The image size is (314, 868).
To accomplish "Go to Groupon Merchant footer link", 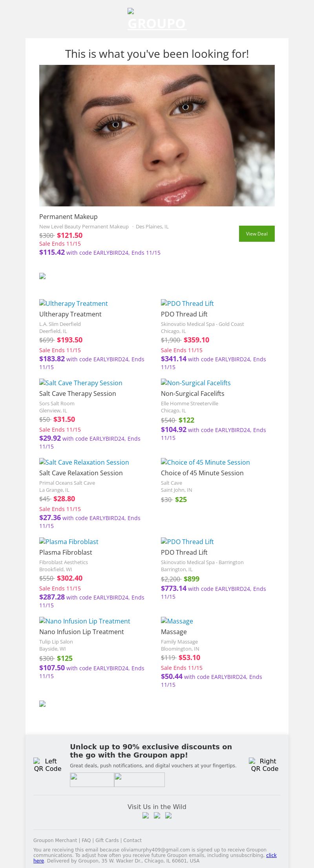I will coord(55,840).
